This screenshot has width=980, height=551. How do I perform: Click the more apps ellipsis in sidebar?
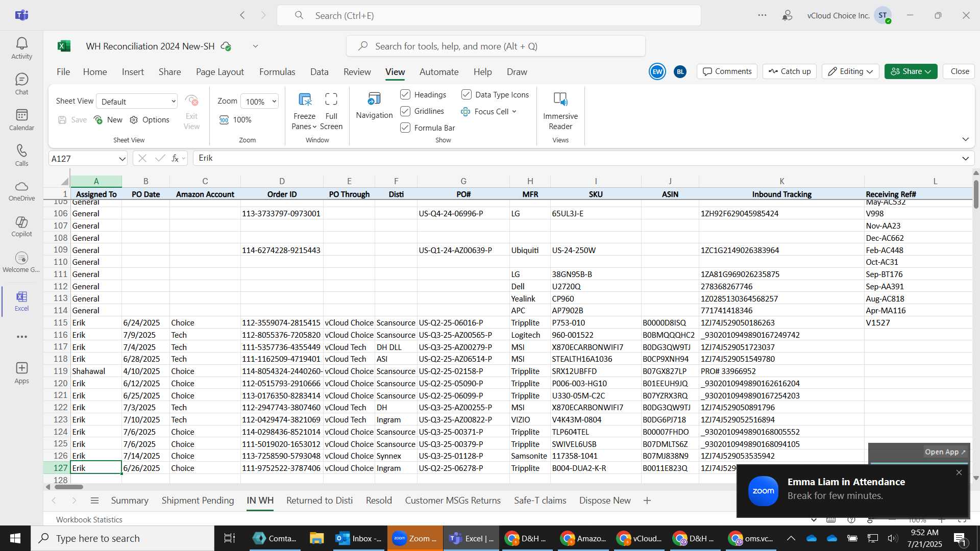pyautogui.click(x=21, y=337)
